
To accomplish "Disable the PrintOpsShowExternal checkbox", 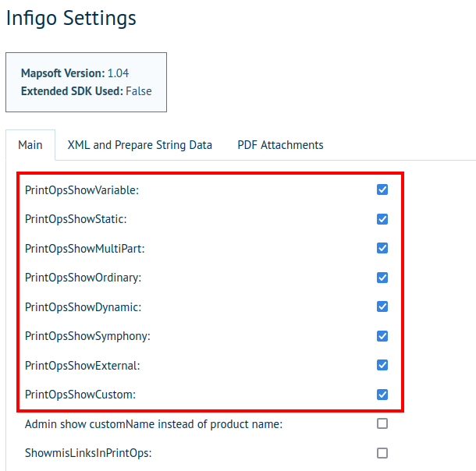I will [x=382, y=365].
